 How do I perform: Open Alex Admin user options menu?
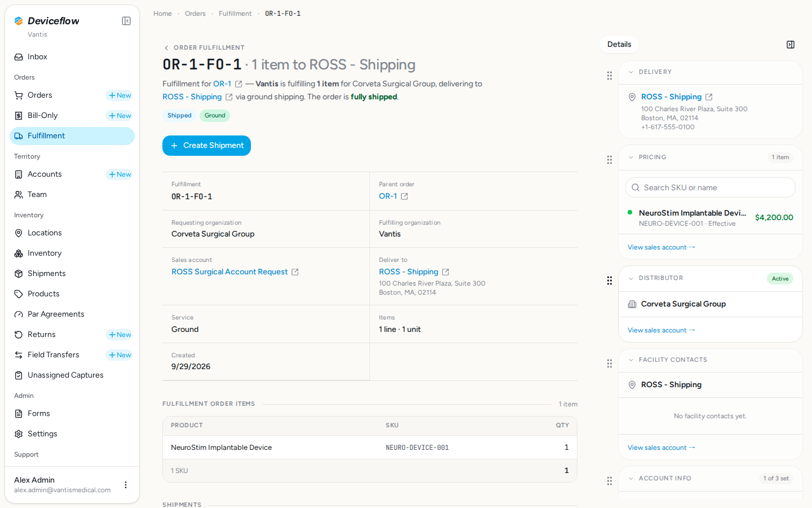pos(126,485)
